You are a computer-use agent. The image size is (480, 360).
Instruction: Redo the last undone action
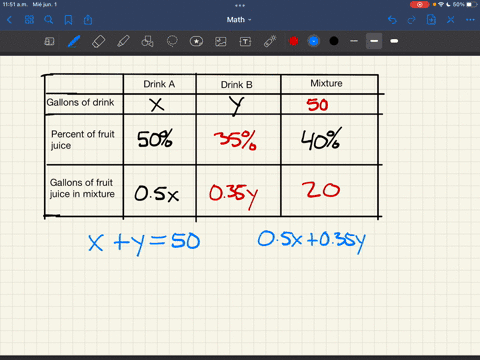pos(412,20)
